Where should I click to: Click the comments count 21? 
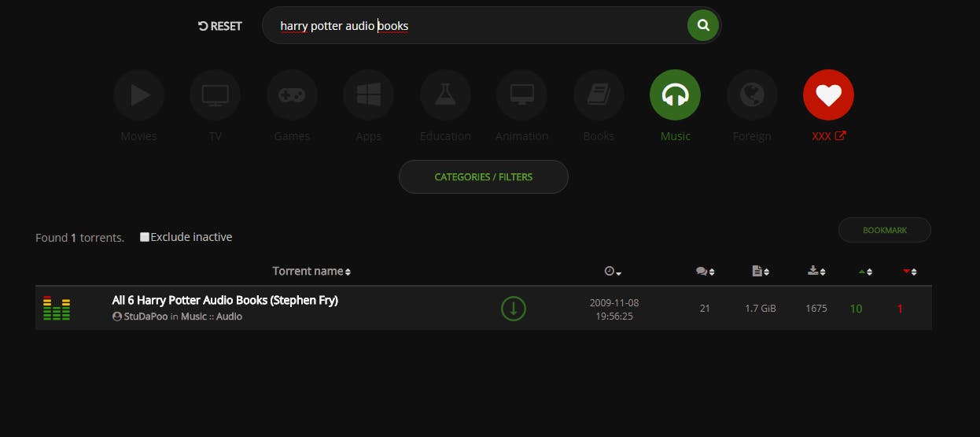705,309
